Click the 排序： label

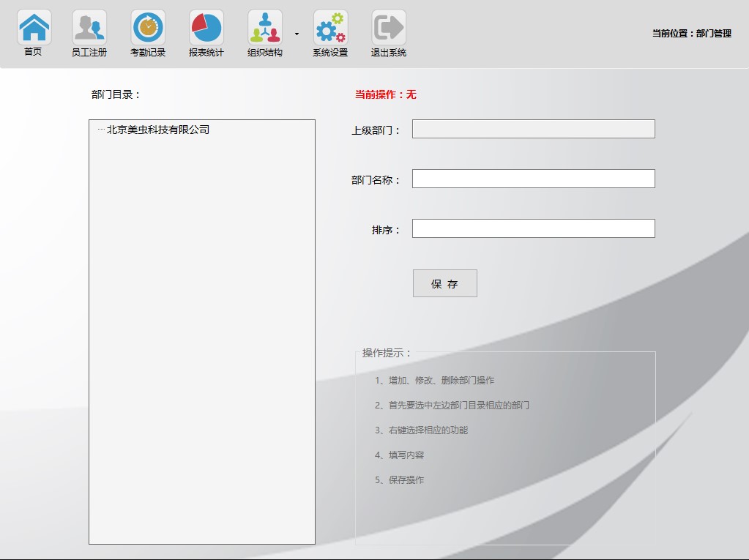pyautogui.click(x=386, y=230)
